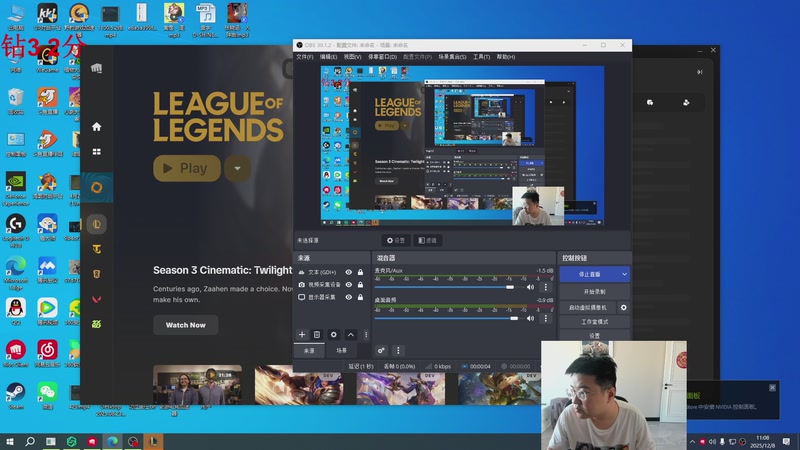The image size is (800, 450).
Task: Open the Recycle Bin on the desktop
Action: tap(15, 101)
